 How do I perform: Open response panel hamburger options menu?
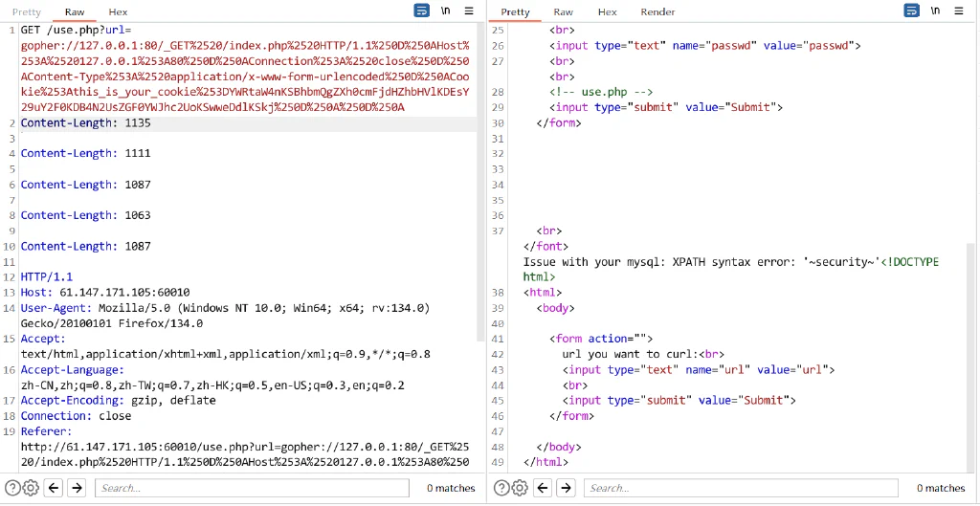coord(959,11)
